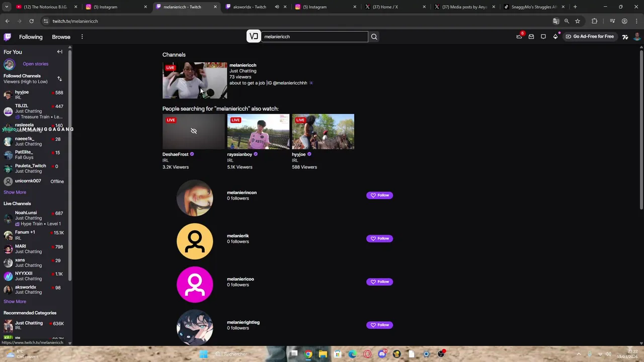
Task: Follow the melanierincon channel
Action: pos(379,195)
